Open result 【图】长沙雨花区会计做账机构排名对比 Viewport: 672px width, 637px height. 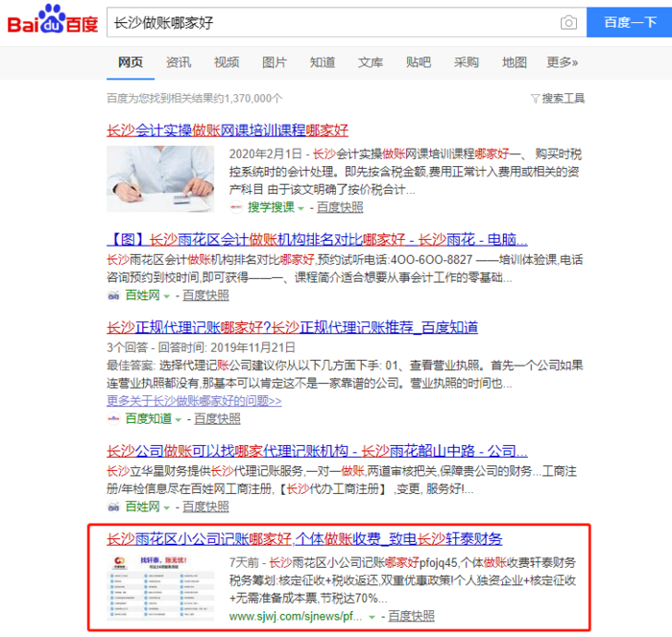click(317, 239)
